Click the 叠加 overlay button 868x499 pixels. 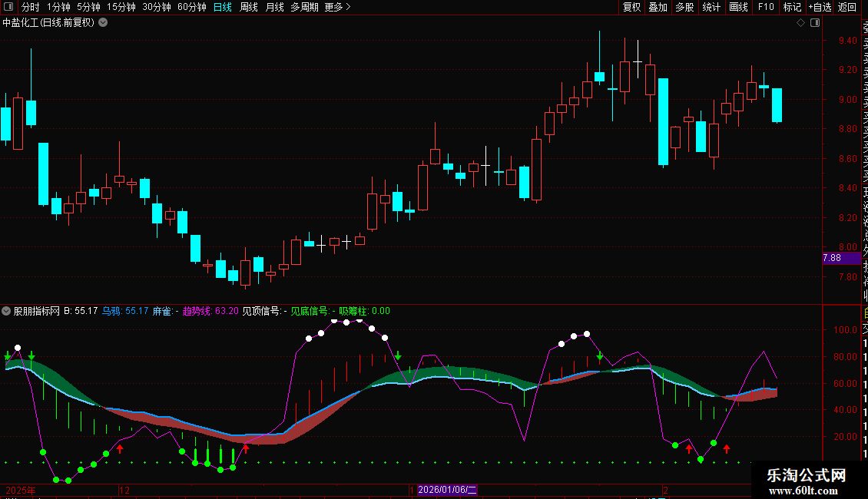[658, 7]
